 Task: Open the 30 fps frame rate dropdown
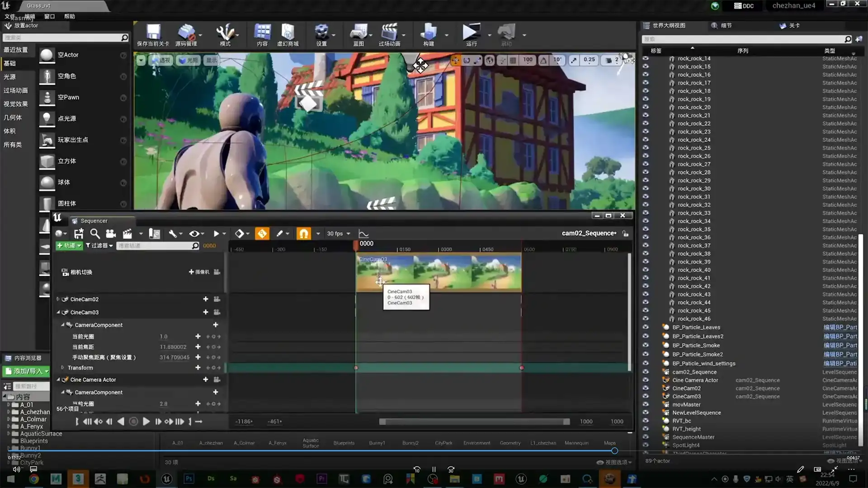pyautogui.click(x=339, y=234)
